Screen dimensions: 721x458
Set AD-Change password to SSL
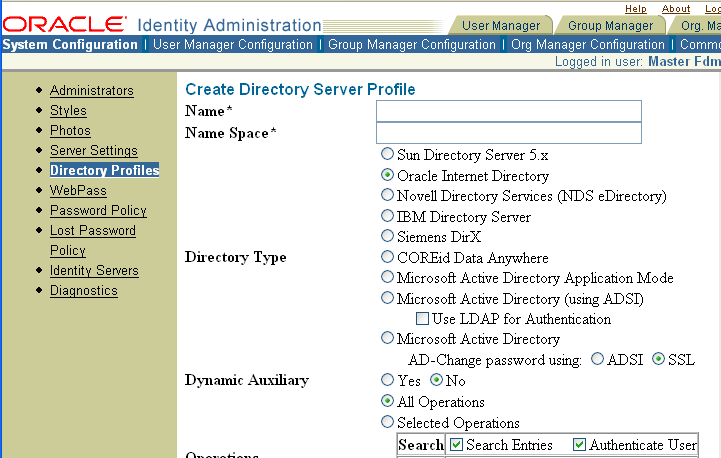pos(658,359)
